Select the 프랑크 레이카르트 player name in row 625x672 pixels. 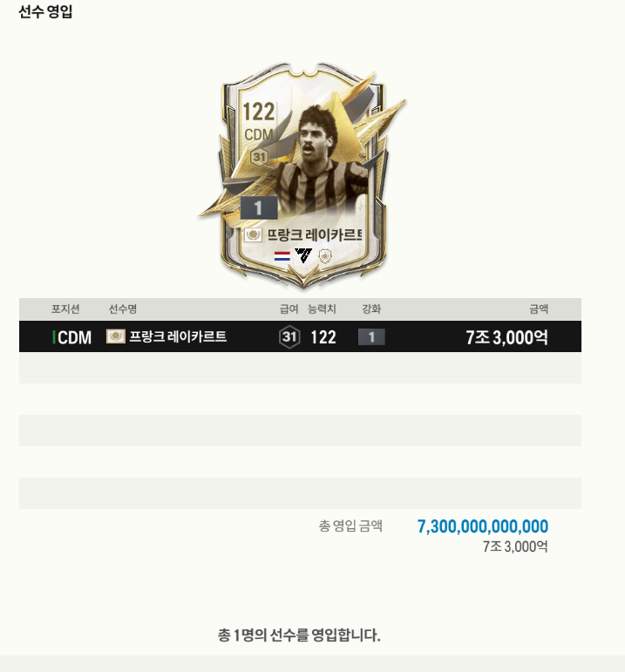click(178, 336)
